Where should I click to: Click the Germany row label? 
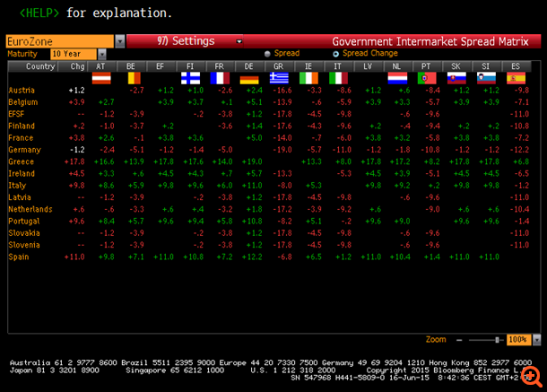pos(23,149)
